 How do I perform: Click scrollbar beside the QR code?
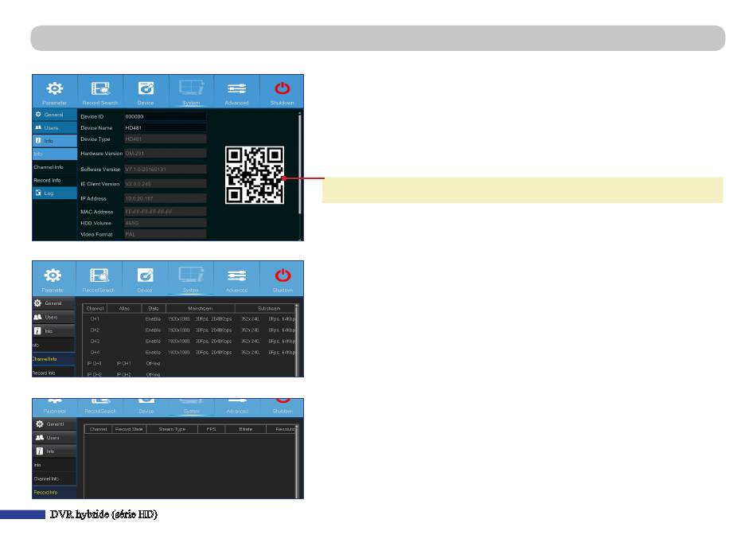coord(300,164)
